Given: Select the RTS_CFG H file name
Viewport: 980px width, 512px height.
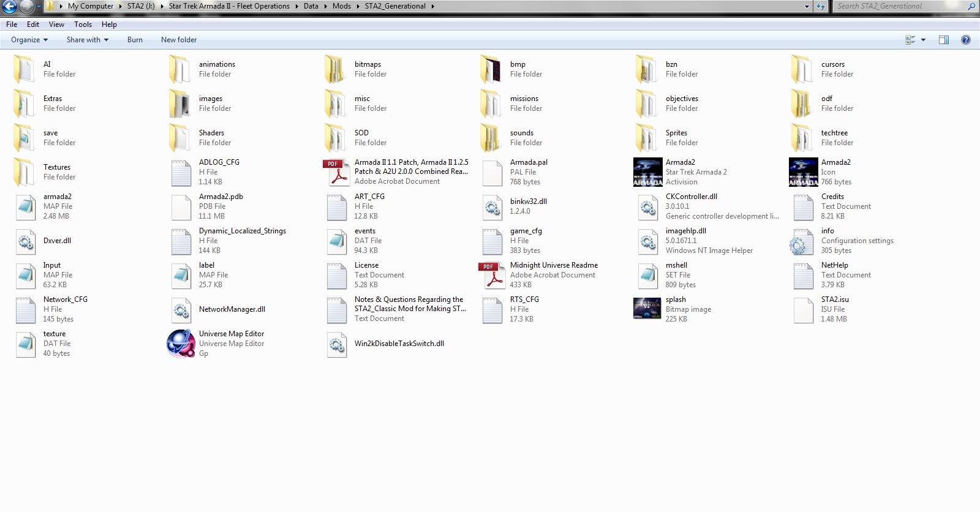Looking at the screenshot, I should click(x=524, y=299).
